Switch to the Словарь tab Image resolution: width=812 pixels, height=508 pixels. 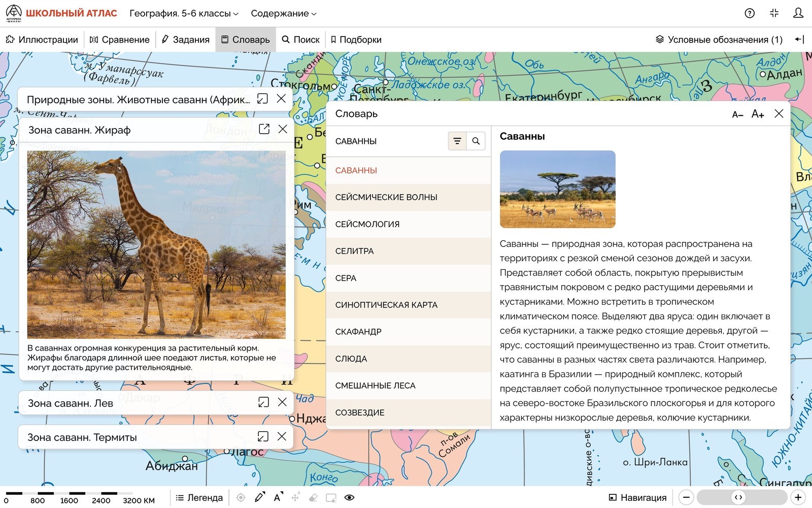tap(246, 40)
